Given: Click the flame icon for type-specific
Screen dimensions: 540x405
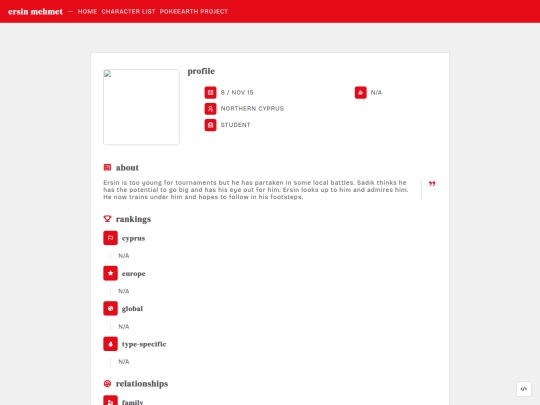Looking at the screenshot, I should point(110,344).
